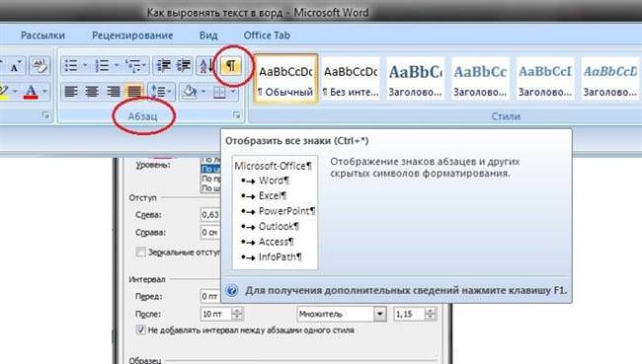The image size is (642, 364).
Task: Increase paragraph indent icon
Action: coord(184,65)
